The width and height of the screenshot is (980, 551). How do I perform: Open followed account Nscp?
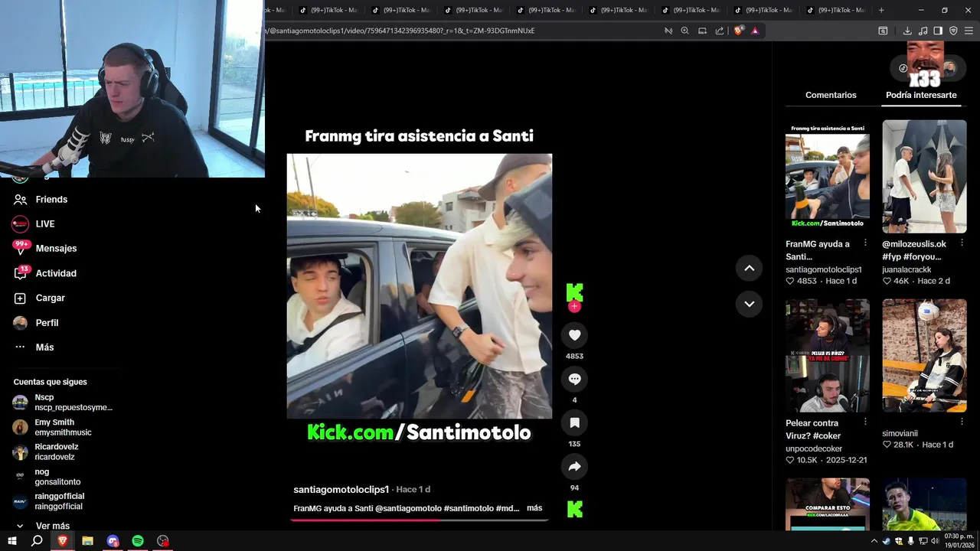coord(63,403)
